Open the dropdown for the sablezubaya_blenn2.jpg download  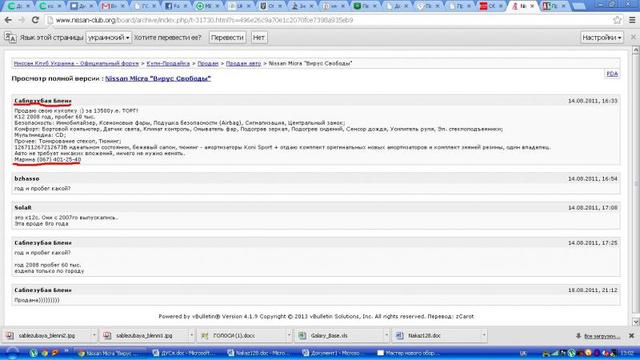coord(93,336)
